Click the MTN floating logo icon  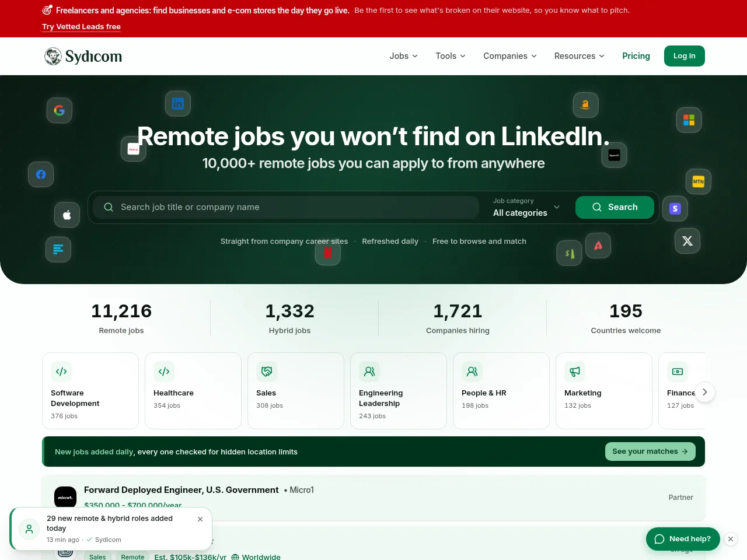tap(699, 181)
